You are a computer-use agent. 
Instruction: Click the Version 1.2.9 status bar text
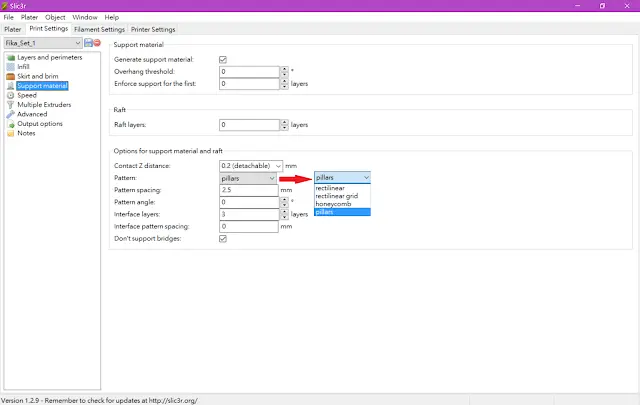pos(99,401)
